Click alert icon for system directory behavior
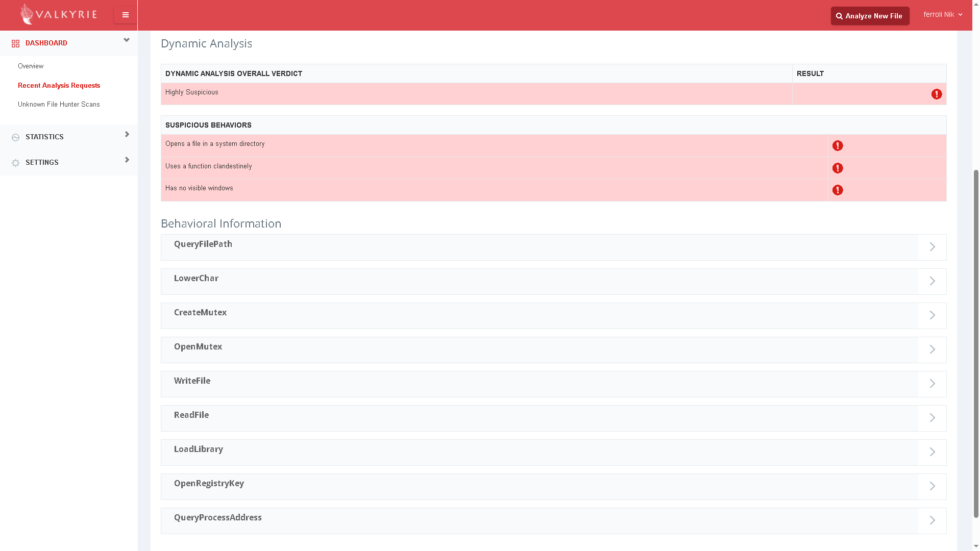The height and width of the screenshot is (551, 980). point(837,146)
